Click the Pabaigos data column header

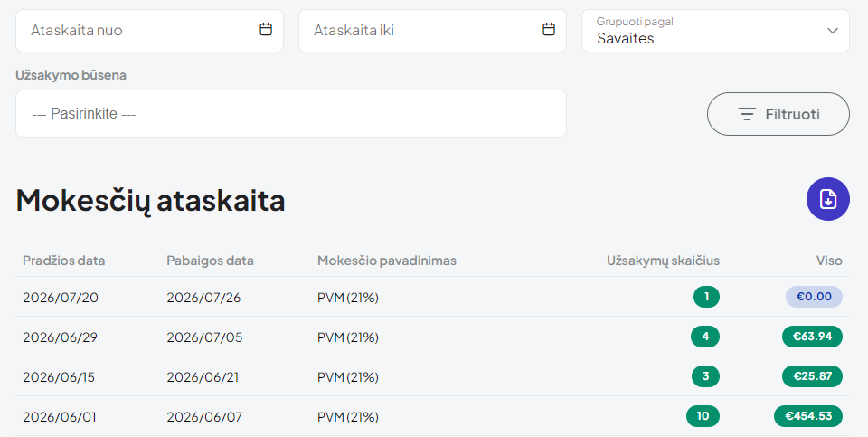[210, 261]
